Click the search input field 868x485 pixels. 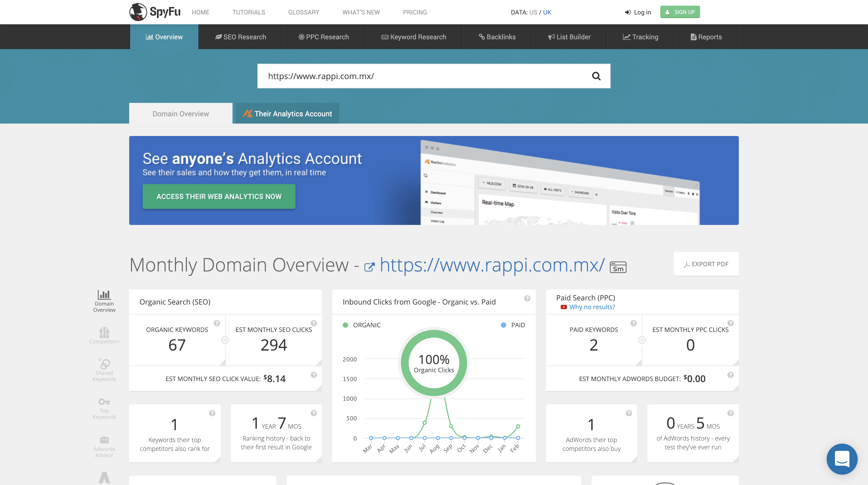point(434,76)
